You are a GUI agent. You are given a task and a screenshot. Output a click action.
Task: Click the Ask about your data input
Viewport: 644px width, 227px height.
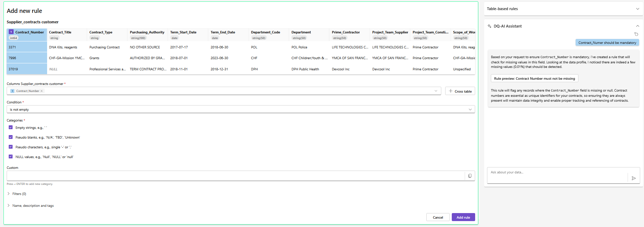pyautogui.click(x=556, y=175)
